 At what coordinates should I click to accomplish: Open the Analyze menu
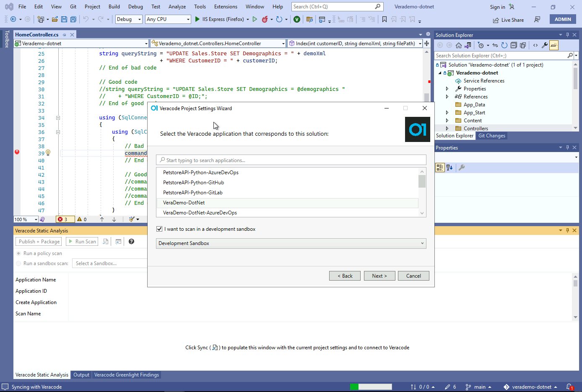[177, 7]
